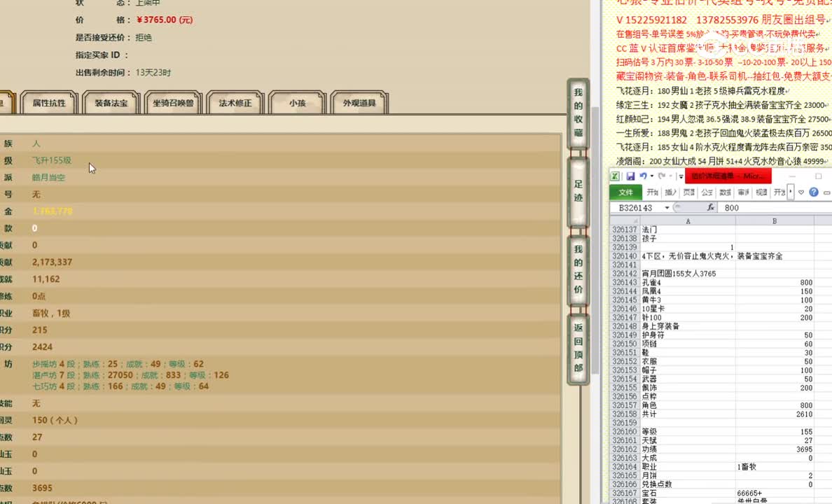
Task: Click the heart icon beside the Help button
Action: click(800, 192)
